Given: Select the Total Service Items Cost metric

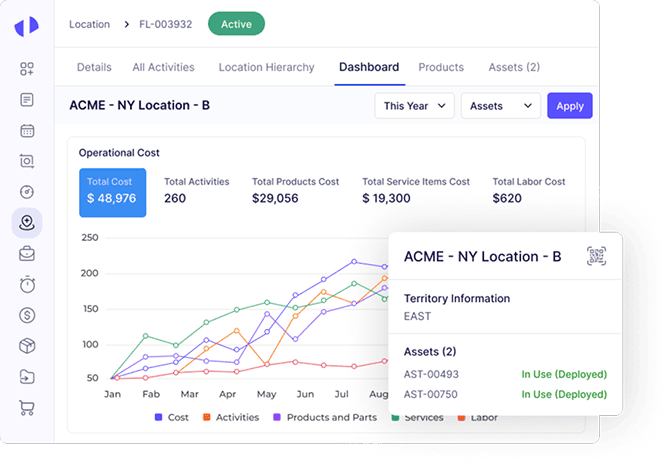Looking at the screenshot, I should coord(416,190).
